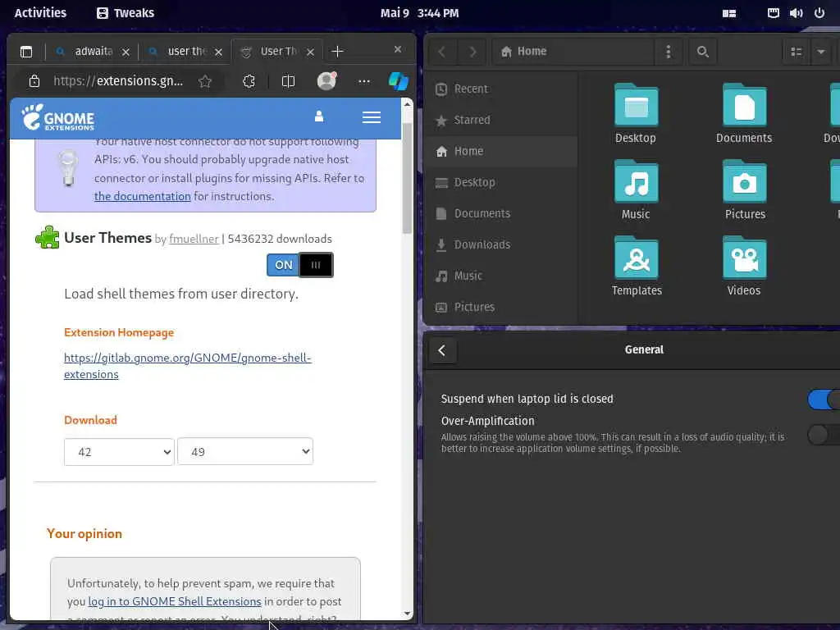Open a new browser tab

click(337, 52)
